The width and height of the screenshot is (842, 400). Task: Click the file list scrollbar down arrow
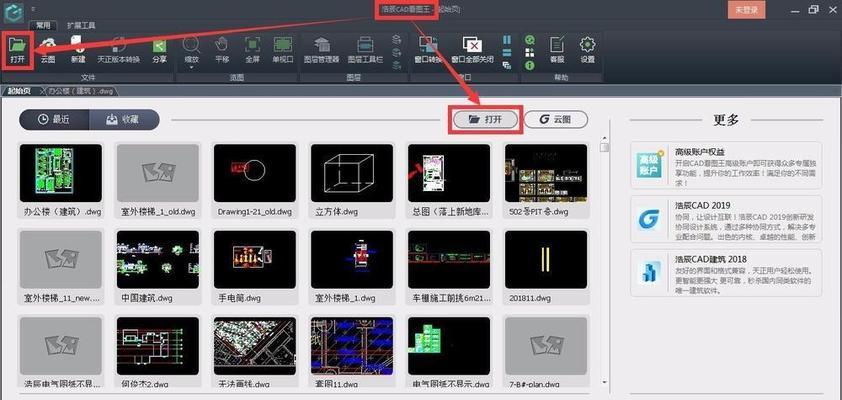click(x=605, y=382)
